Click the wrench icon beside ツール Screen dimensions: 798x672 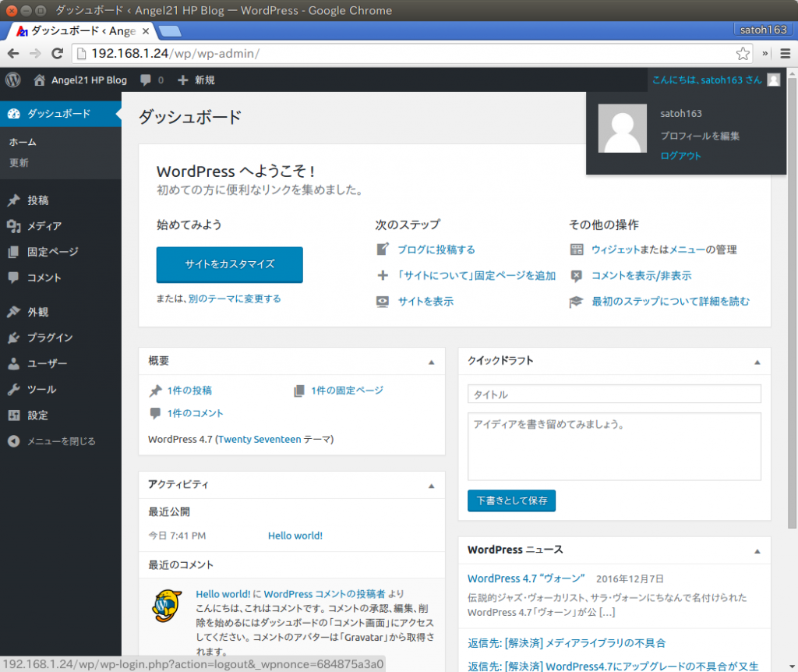click(x=14, y=390)
